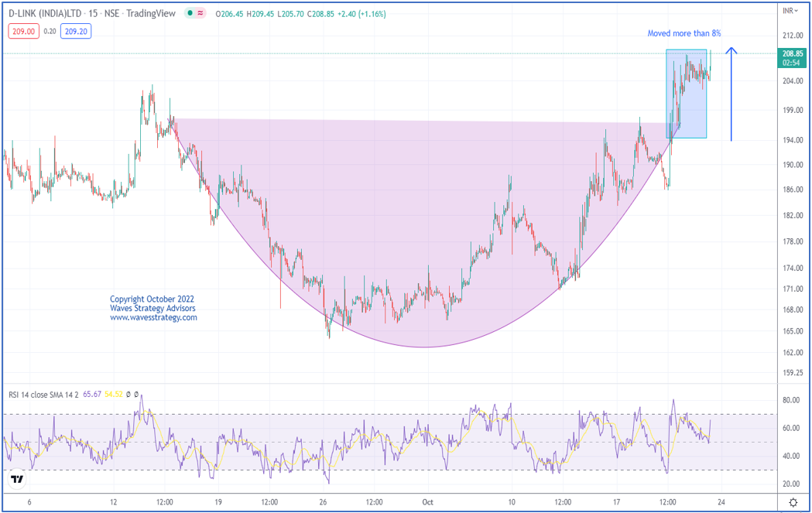The width and height of the screenshot is (812, 513).
Task: Click the high price H209.45
Action: pos(260,14)
